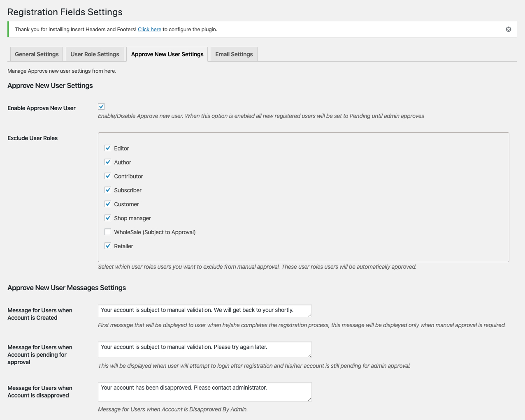Uncheck the Author role checkbox
Viewport: 525px width, 420px height.
(x=108, y=162)
